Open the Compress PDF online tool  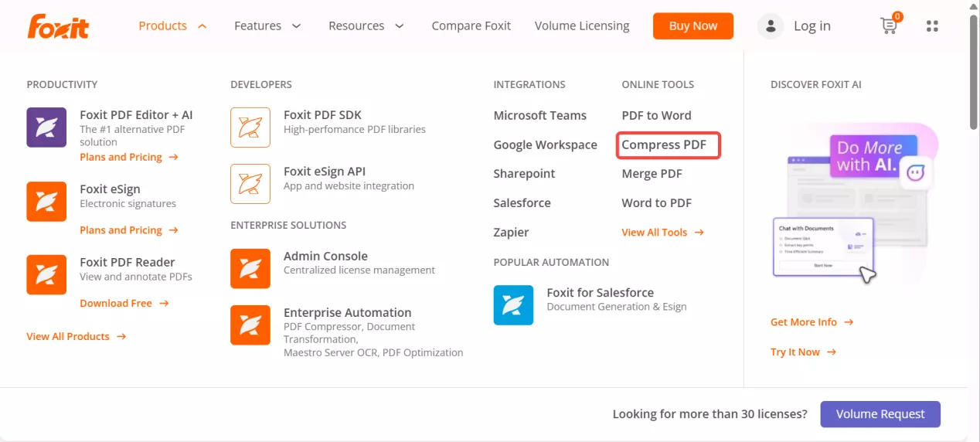coord(664,144)
